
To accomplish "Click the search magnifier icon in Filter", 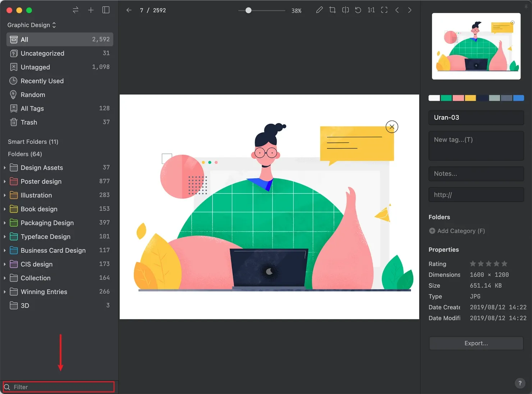I will (7, 387).
